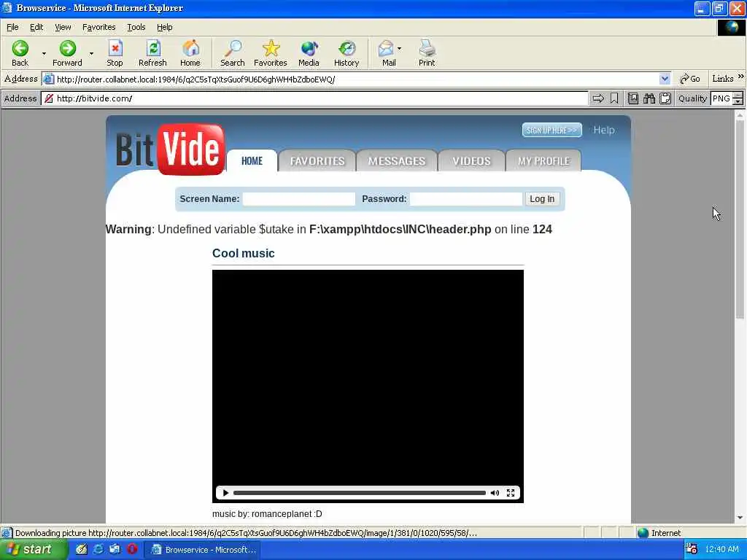
Task: Focus the Password input field
Action: [466, 199]
